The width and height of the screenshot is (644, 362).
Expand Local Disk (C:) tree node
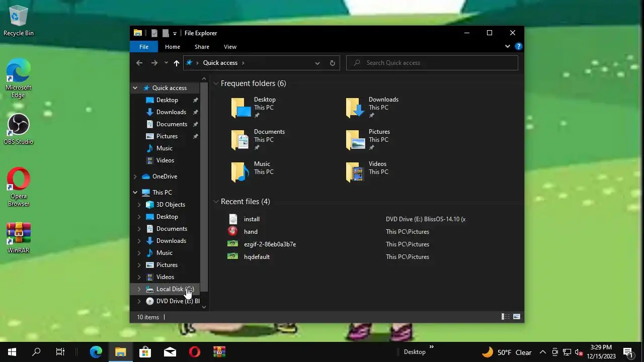point(139,289)
